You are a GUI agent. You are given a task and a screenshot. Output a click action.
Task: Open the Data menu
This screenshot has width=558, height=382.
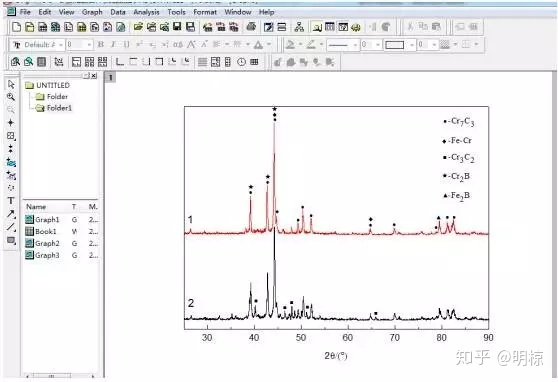(x=118, y=12)
